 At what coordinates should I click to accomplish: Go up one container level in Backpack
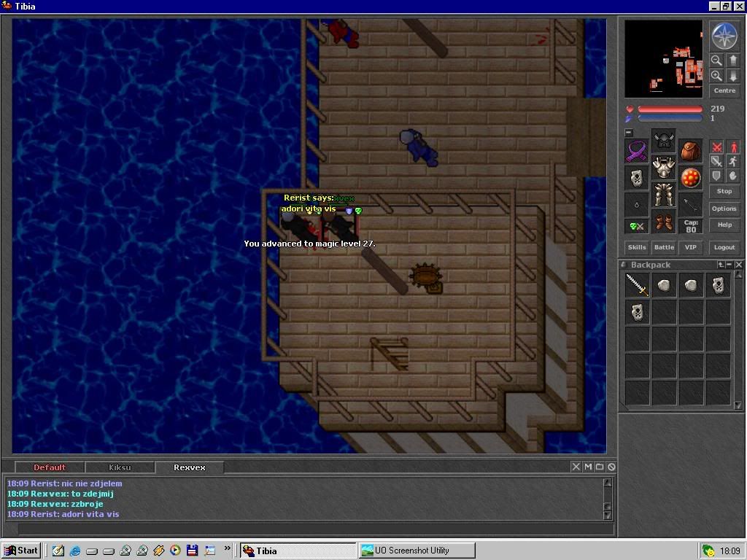tap(721, 265)
